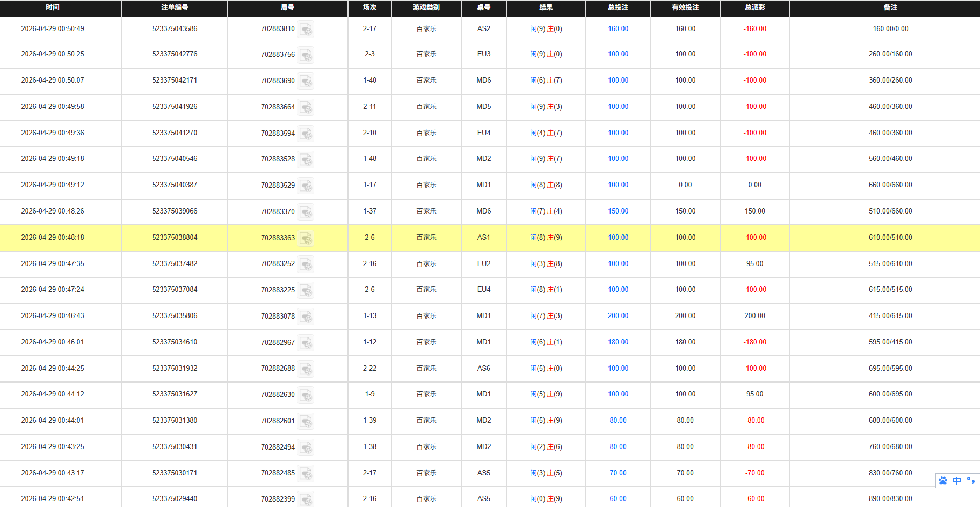The width and height of the screenshot is (980, 507).
Task: Select timestamp 2026-04-29 00:49:36
Action: click(x=53, y=133)
